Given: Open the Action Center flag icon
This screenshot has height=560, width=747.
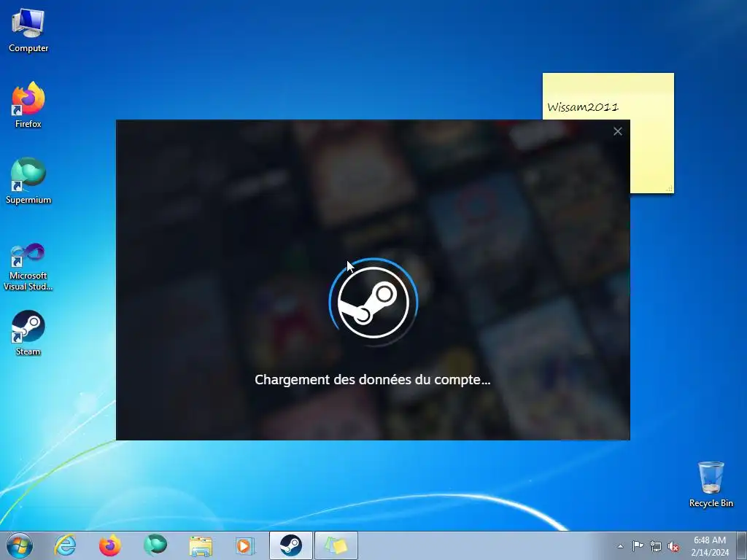Looking at the screenshot, I should [x=638, y=545].
